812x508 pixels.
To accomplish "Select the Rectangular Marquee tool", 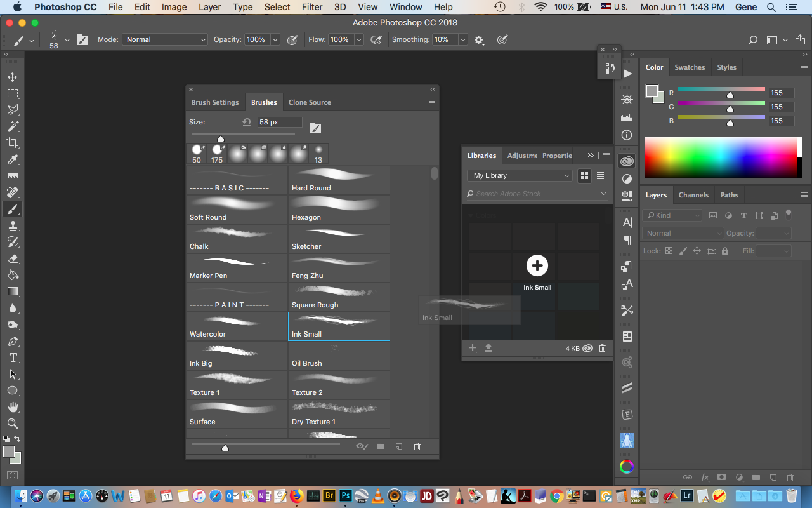I will [x=12, y=93].
